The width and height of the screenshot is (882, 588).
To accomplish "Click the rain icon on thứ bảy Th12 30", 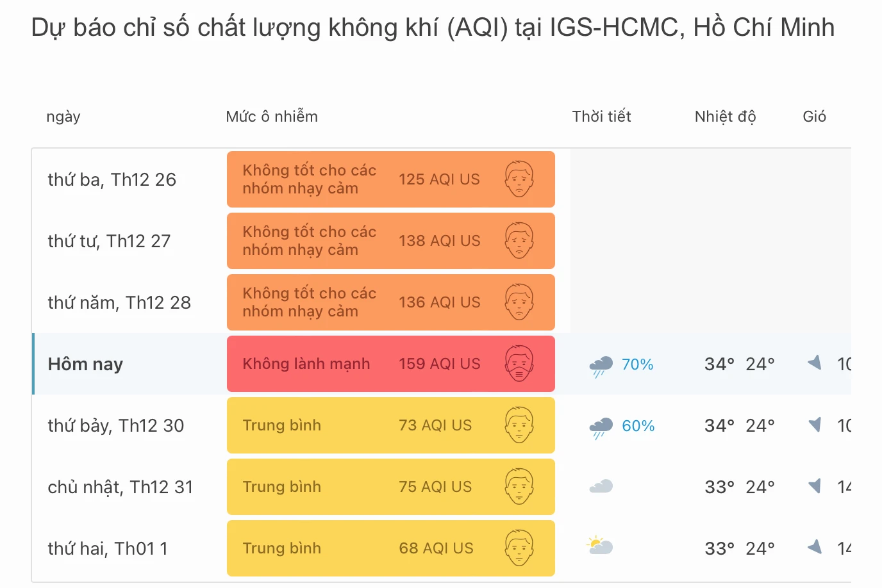I will (x=600, y=425).
